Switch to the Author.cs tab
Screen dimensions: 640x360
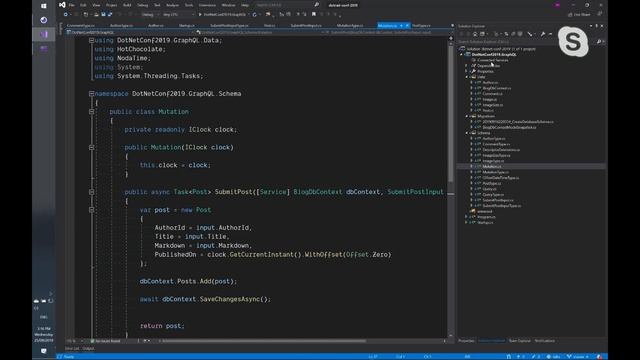pos(156,25)
